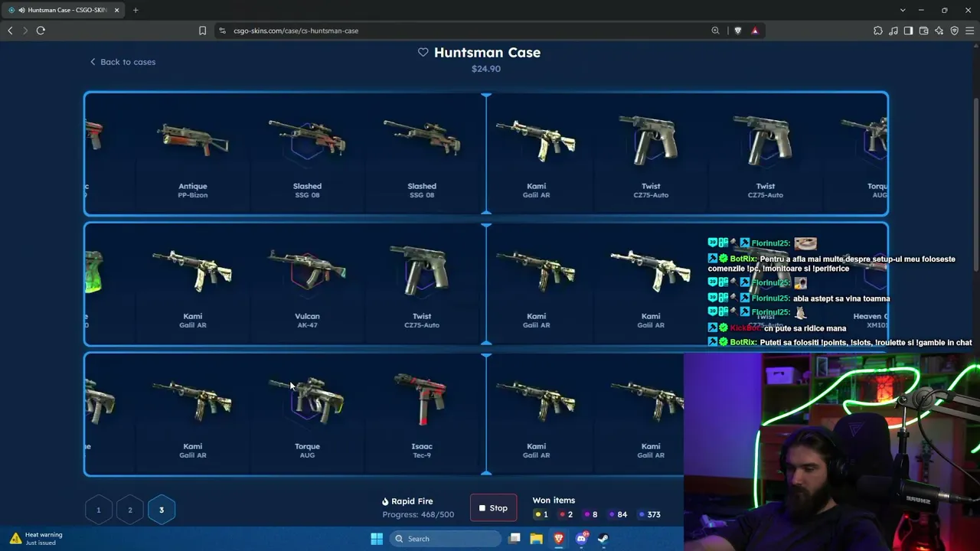
Task: Open the media control music note icon
Action: [893, 31]
